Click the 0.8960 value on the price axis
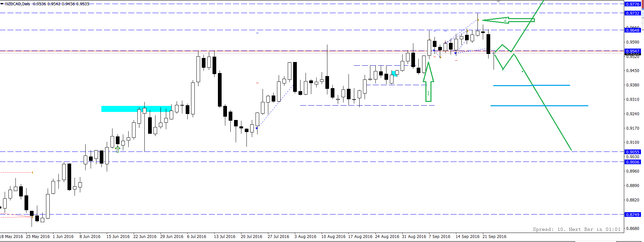 tap(633, 171)
